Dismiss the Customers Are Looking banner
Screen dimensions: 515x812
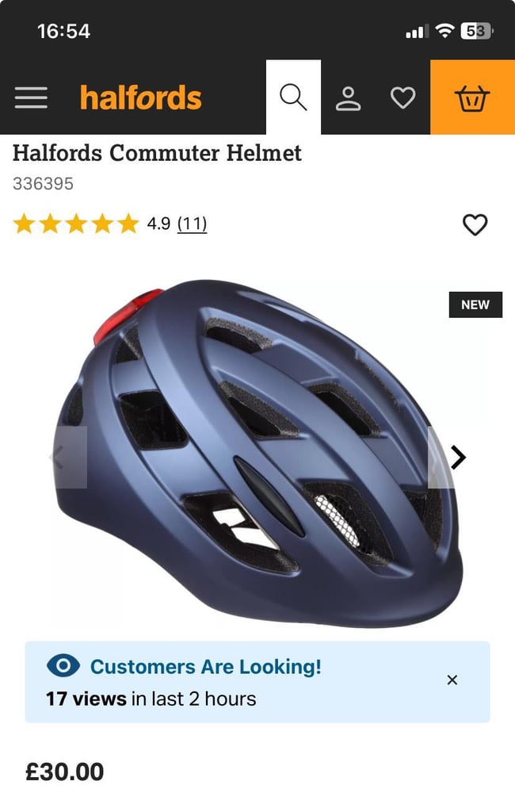tap(452, 680)
